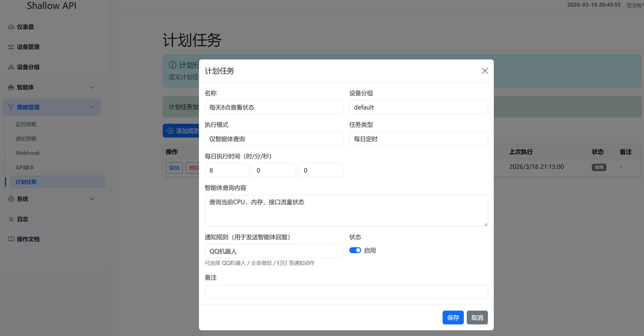644x336 pixels.
Task: Click the Save button
Action: [x=453, y=318]
